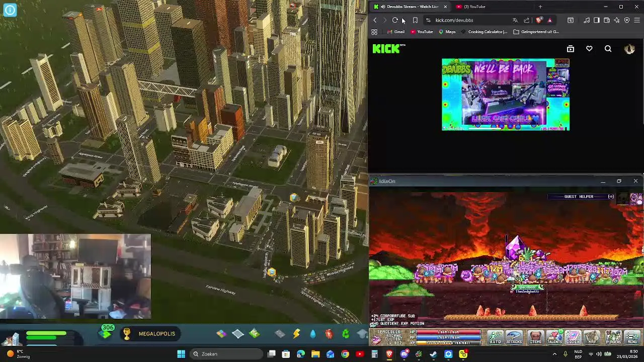Open browser playlist music icon
The width and height of the screenshot is (644, 362).
coord(587,20)
